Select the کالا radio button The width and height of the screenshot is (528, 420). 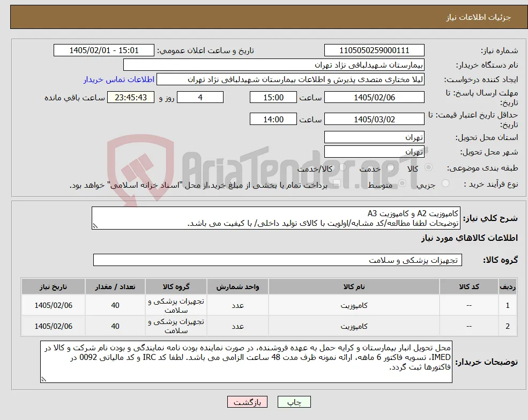pos(429,167)
